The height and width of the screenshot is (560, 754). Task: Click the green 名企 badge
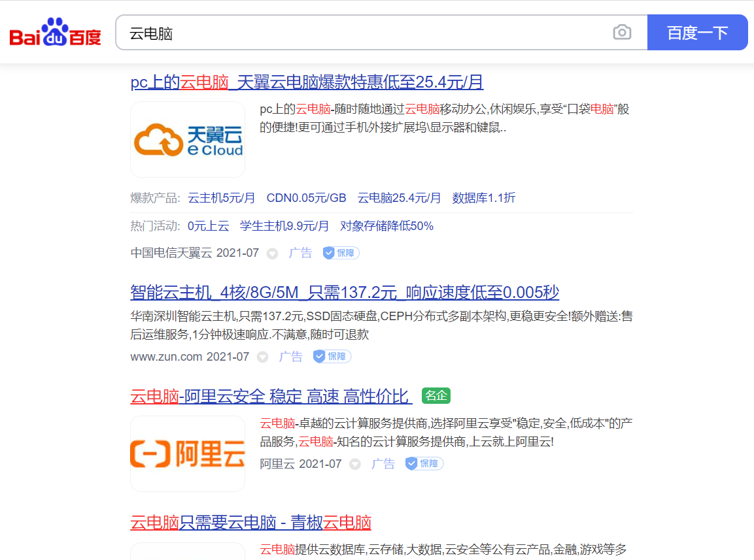point(436,395)
